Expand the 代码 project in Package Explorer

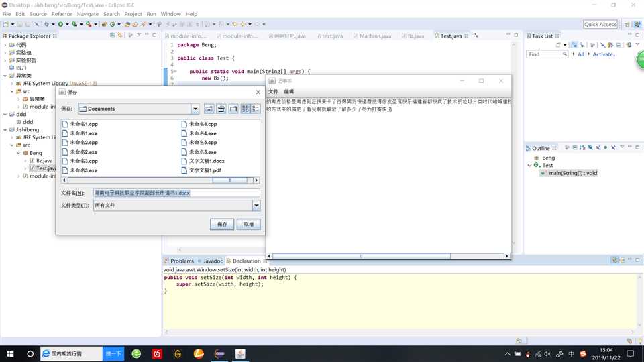[5, 45]
